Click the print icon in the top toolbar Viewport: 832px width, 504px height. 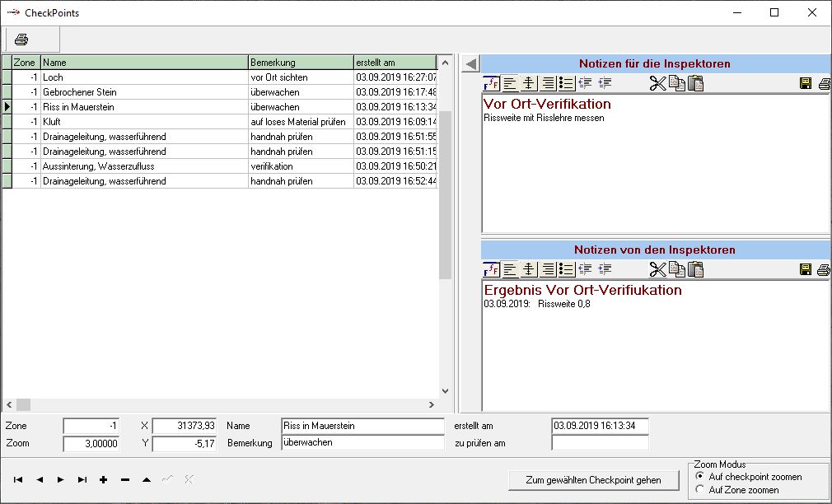click(x=21, y=40)
